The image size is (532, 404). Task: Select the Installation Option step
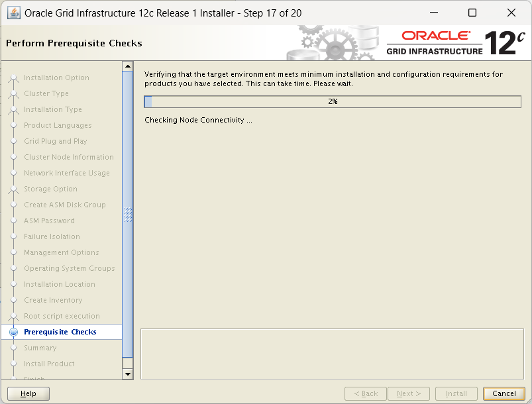tap(56, 77)
